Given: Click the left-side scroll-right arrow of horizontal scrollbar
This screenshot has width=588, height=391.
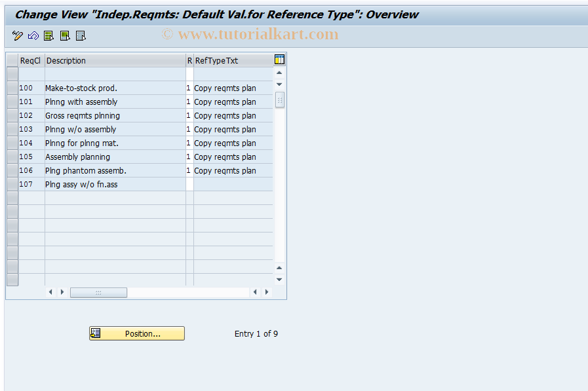Looking at the screenshot, I should (x=62, y=292).
